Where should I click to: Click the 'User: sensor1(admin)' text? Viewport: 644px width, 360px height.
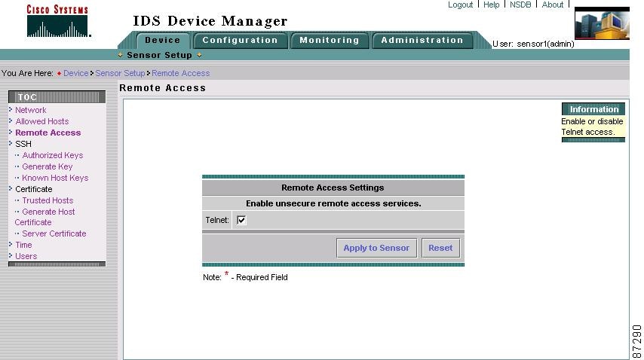coord(533,44)
